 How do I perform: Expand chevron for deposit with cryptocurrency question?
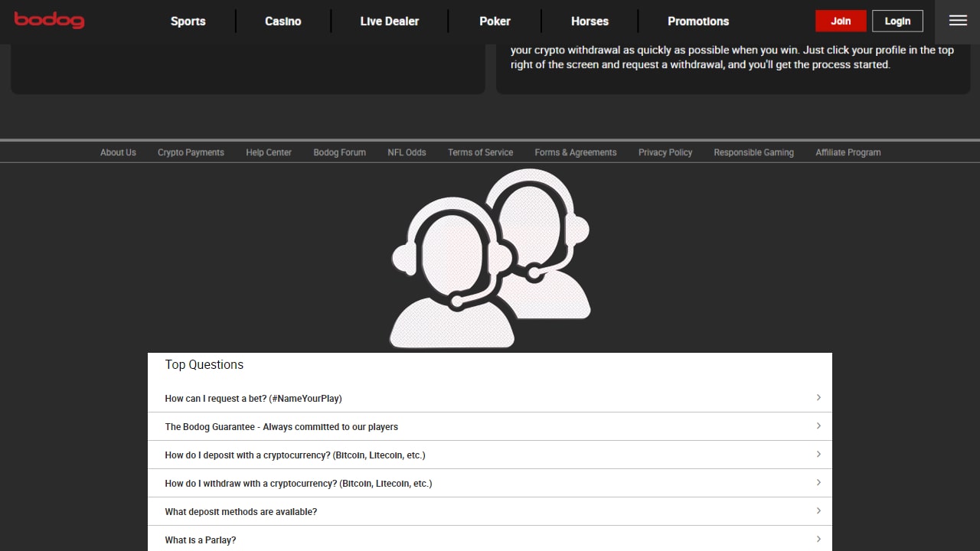pos(818,455)
